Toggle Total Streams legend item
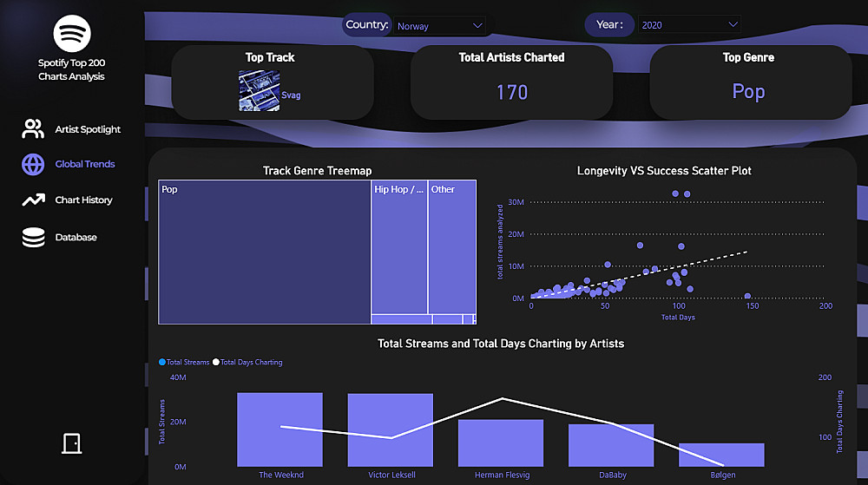Viewport: 868px width, 485px height. tap(184, 362)
